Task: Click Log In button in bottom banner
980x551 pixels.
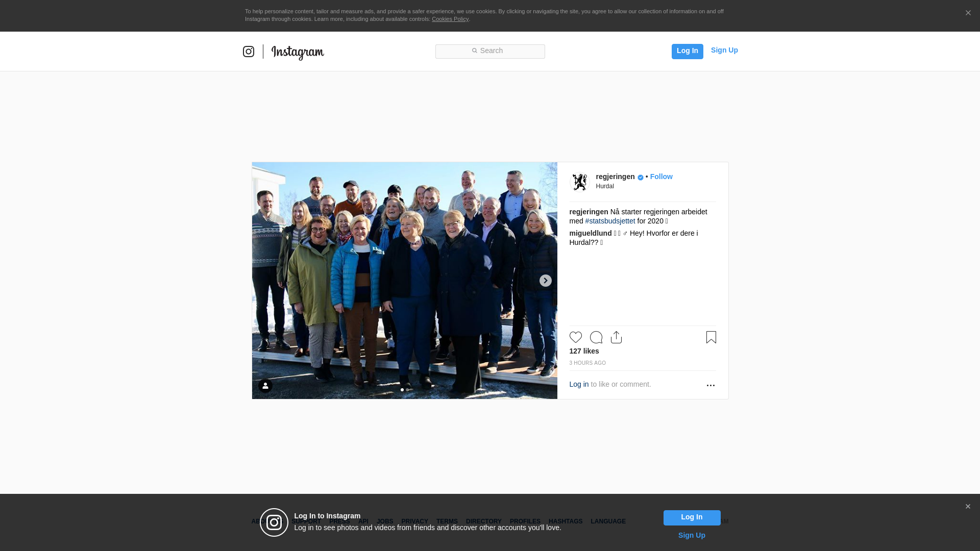Action: tap(692, 518)
